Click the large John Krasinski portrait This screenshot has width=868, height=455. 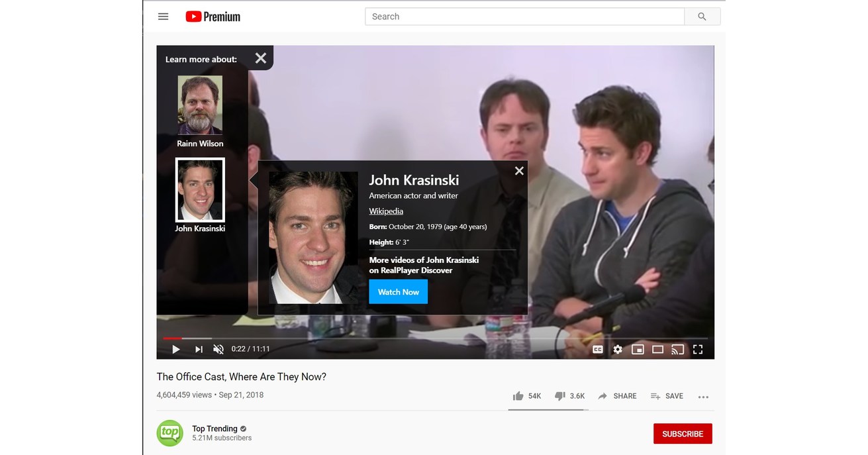coord(313,238)
